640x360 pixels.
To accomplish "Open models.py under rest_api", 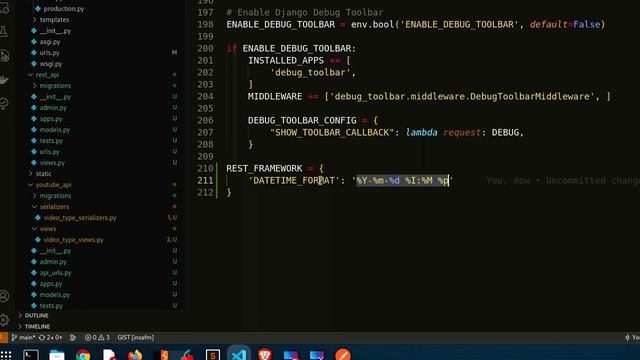I will pos(55,130).
